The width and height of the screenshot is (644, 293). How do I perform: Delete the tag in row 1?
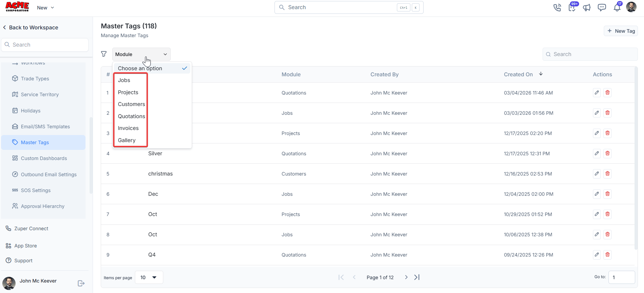tap(607, 92)
